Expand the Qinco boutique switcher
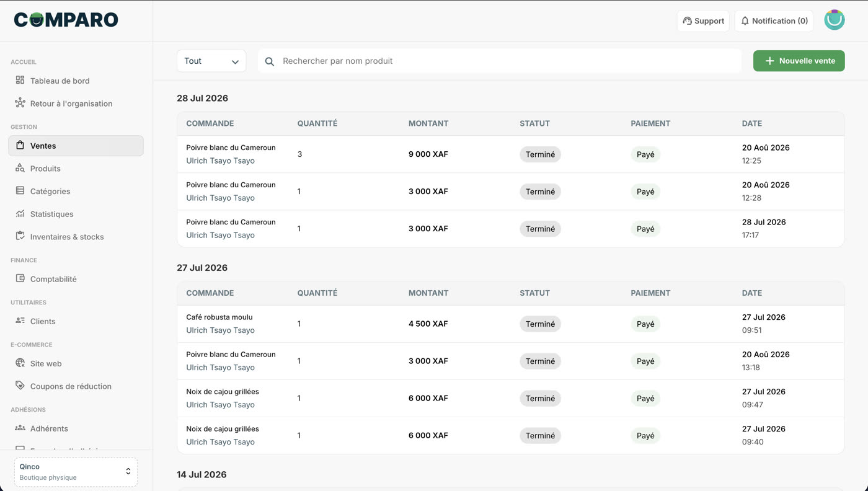The image size is (868, 491). pos(76,472)
